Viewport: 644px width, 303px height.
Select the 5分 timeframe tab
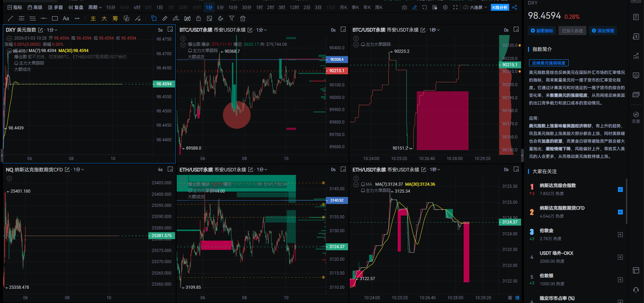(220, 7)
